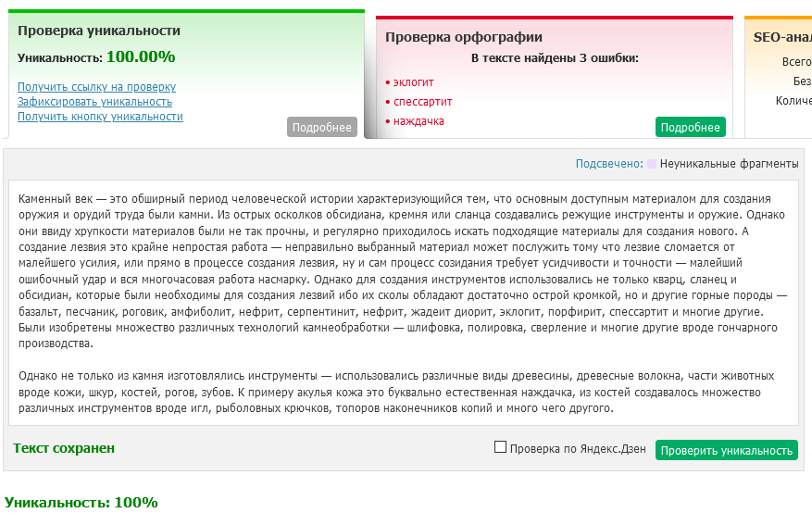This screenshot has height=525, width=812.
Task: Switch to the "SEO-анализ" panel tab
Action: click(783, 37)
